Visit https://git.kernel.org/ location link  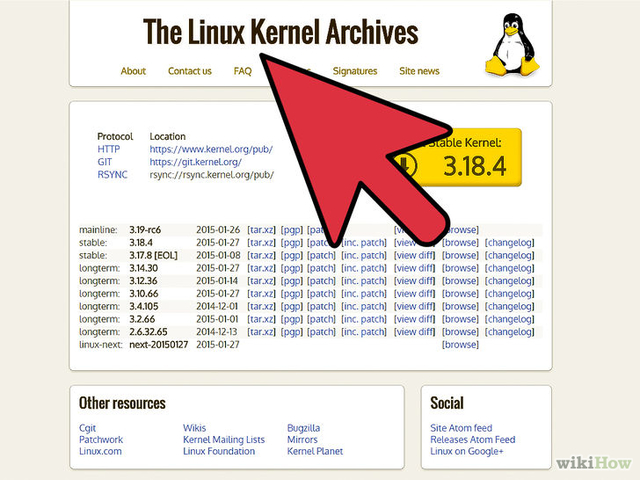tap(196, 162)
